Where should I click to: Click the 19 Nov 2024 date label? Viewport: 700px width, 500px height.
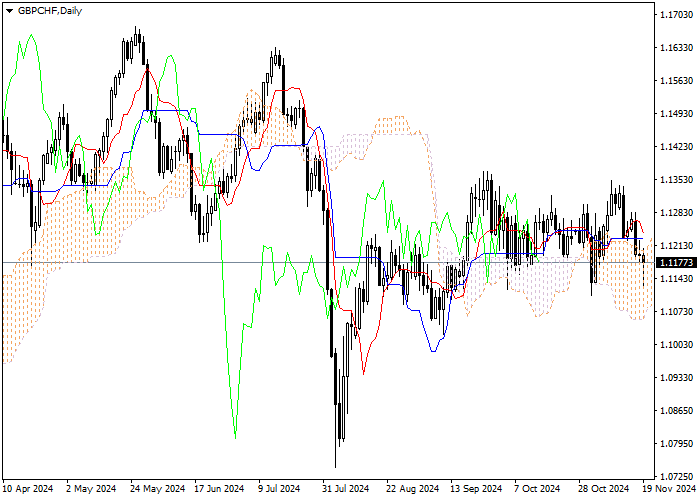669,489
